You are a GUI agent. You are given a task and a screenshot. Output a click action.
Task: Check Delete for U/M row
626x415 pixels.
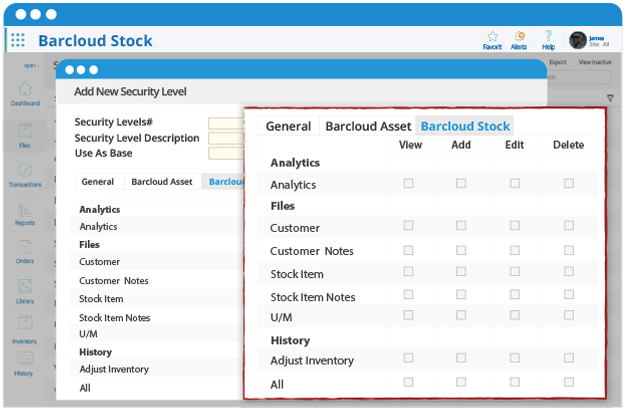[x=569, y=315]
